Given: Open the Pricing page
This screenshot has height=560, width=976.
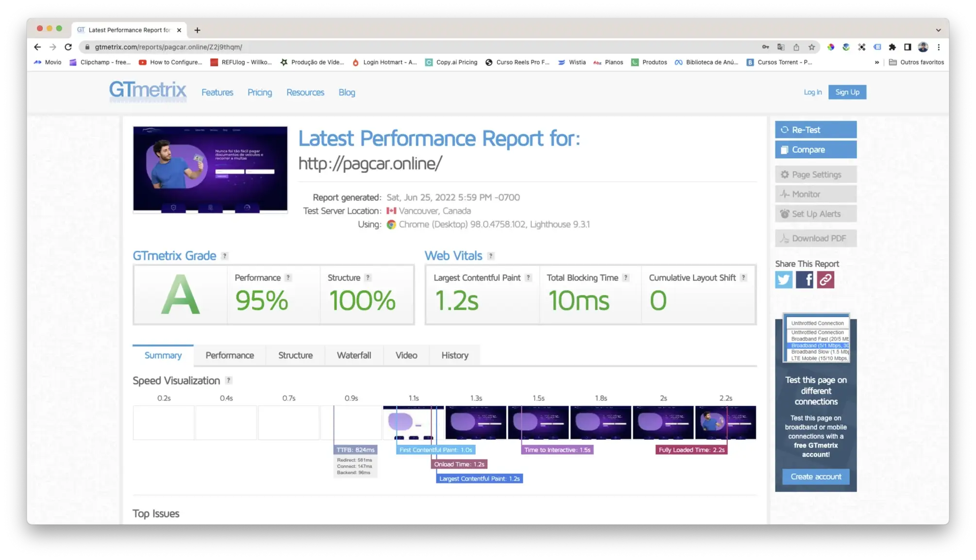Looking at the screenshot, I should 260,92.
